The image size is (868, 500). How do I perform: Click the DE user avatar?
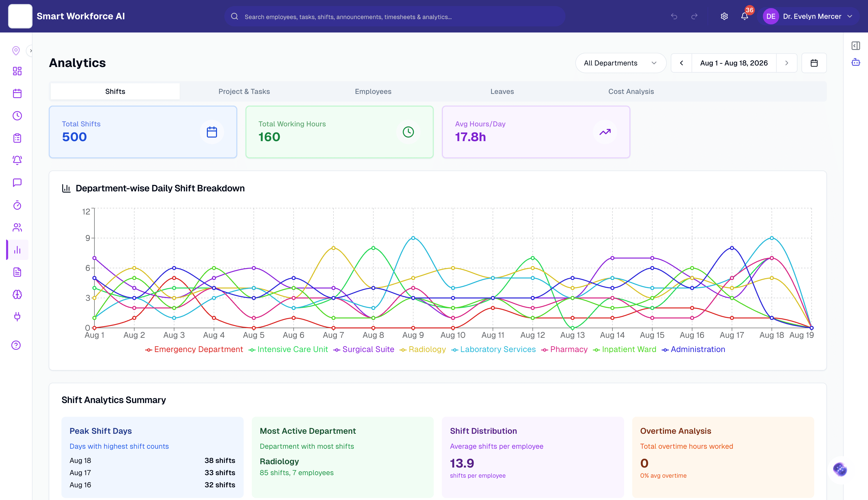point(771,16)
